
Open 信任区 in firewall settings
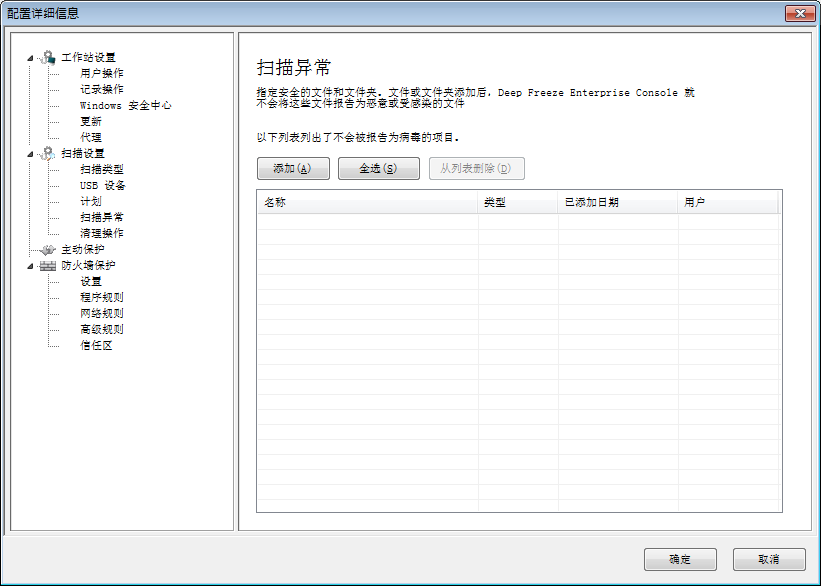click(x=96, y=345)
